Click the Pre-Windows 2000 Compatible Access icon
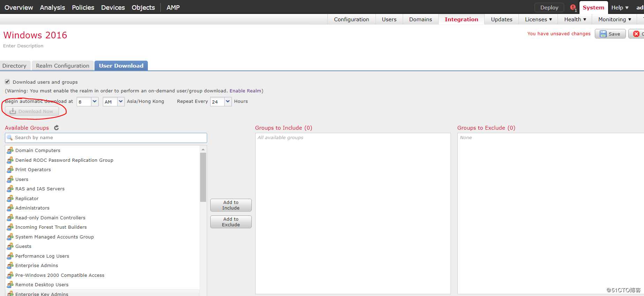644x296 pixels. tap(10, 275)
